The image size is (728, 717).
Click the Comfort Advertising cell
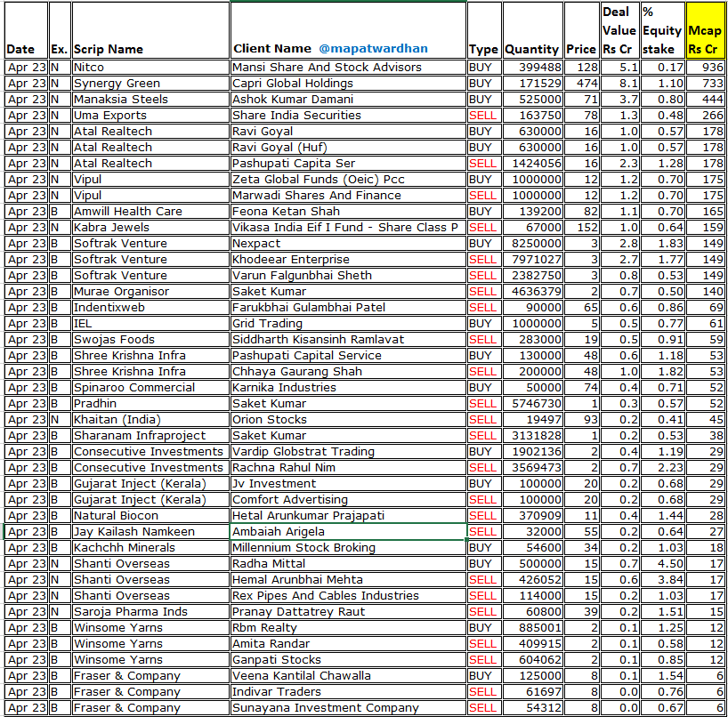click(x=348, y=500)
